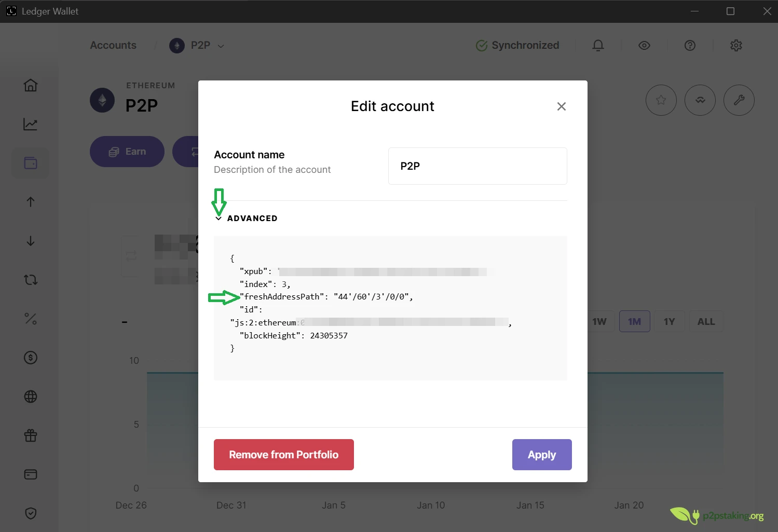This screenshot has height=532, width=778.
Task: Open the notifications bell icon
Action: pyautogui.click(x=597, y=45)
